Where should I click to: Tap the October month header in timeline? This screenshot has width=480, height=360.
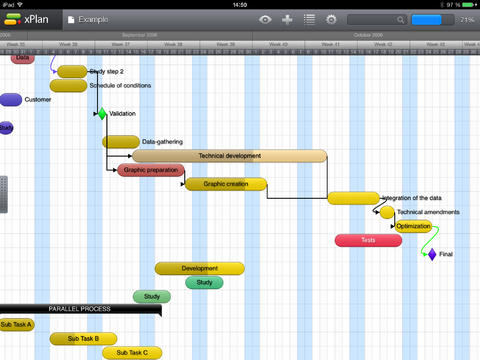(x=368, y=35)
